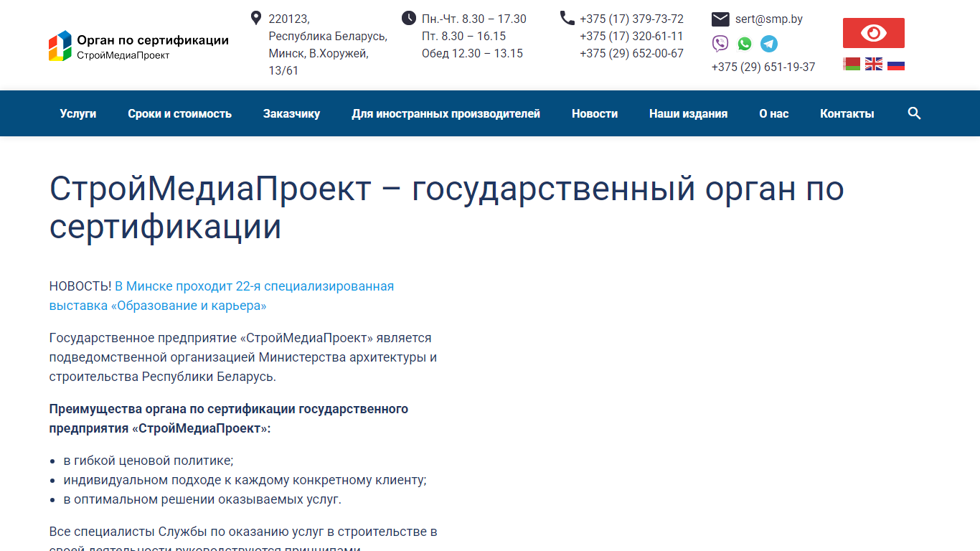Click bullet индивидуальном подходе к каждому клиенту
The width and height of the screenshot is (980, 551).
tap(245, 480)
